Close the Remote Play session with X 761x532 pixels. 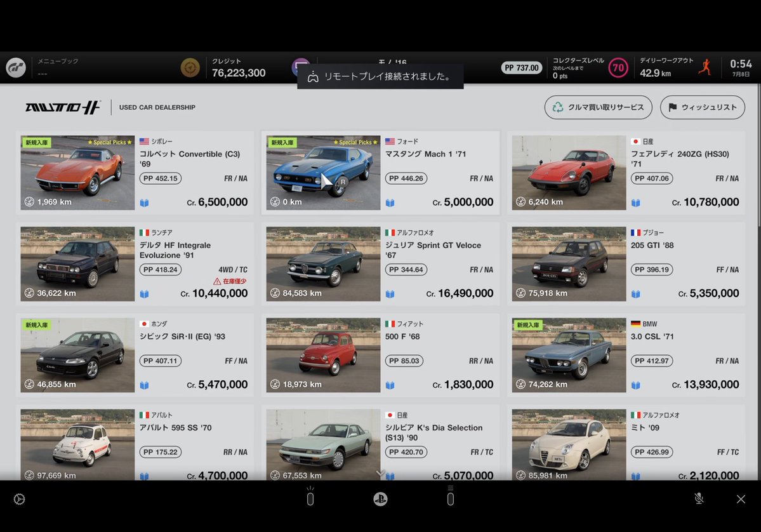point(741,499)
